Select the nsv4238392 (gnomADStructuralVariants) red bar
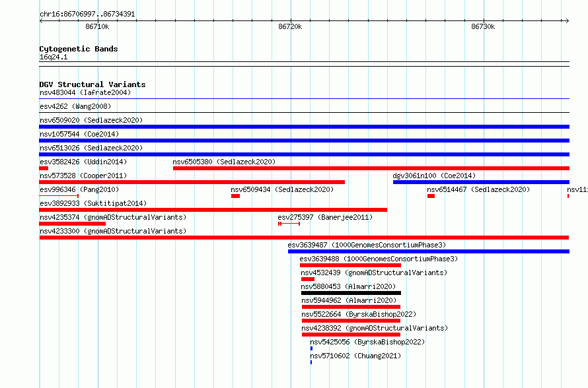The height and width of the screenshot is (388, 588). pyautogui.click(x=351, y=335)
